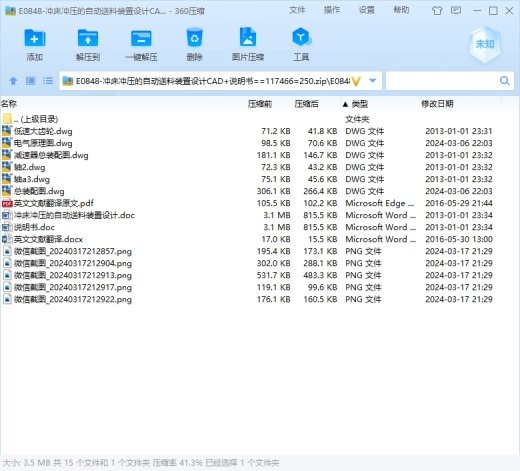Screen dimensions: 520x471
Task: Click the 266.4 KB compressed size cell
Action: click(x=320, y=191)
